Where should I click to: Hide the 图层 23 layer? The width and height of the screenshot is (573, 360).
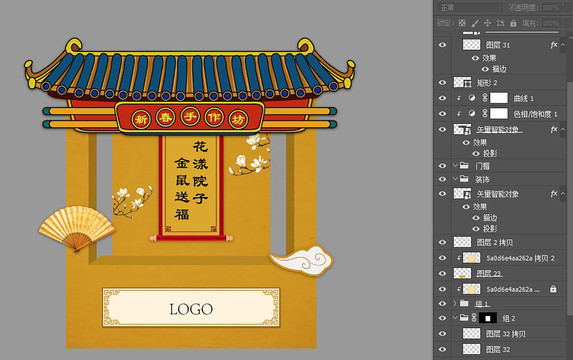tap(443, 273)
